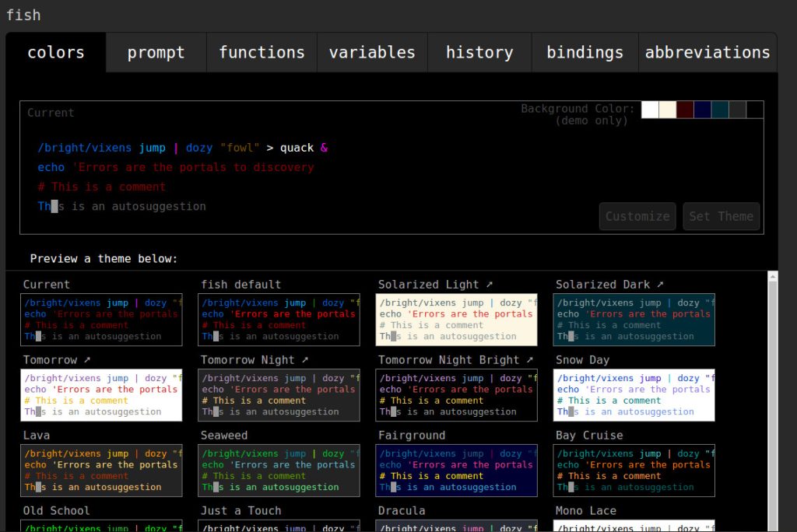Pick the white background color swatch
The width and height of the screenshot is (797, 532).
[650, 110]
